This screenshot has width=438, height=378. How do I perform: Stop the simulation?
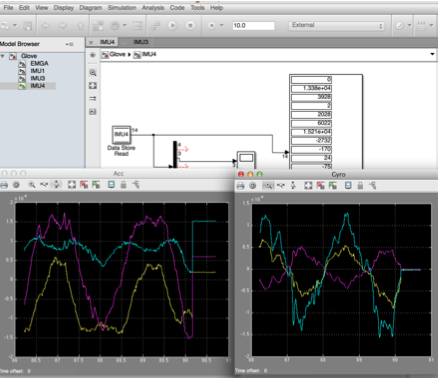pos(190,25)
